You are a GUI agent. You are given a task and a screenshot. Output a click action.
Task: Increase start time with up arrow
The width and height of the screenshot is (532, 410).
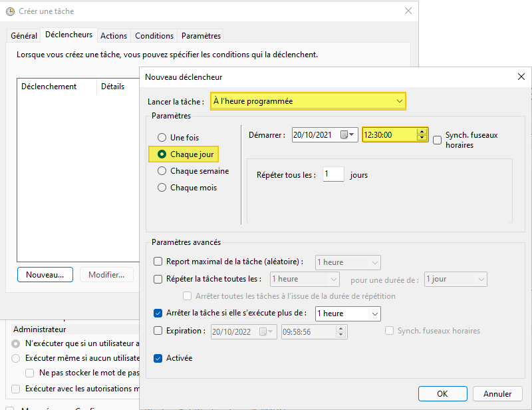coord(422,131)
